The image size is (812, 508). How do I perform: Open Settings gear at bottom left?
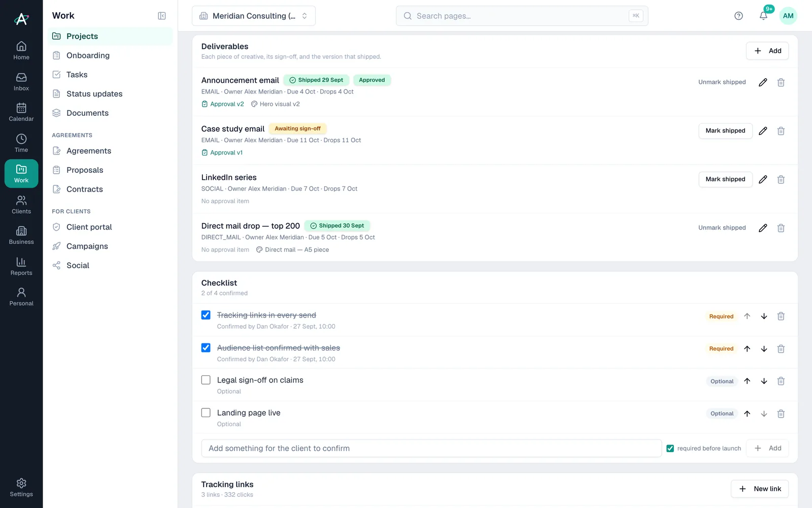[21, 487]
